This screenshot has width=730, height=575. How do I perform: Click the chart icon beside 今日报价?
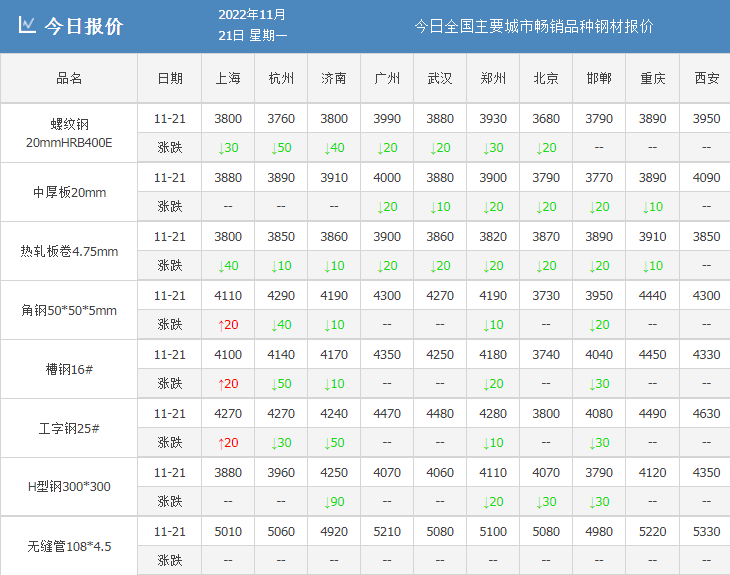[28, 26]
